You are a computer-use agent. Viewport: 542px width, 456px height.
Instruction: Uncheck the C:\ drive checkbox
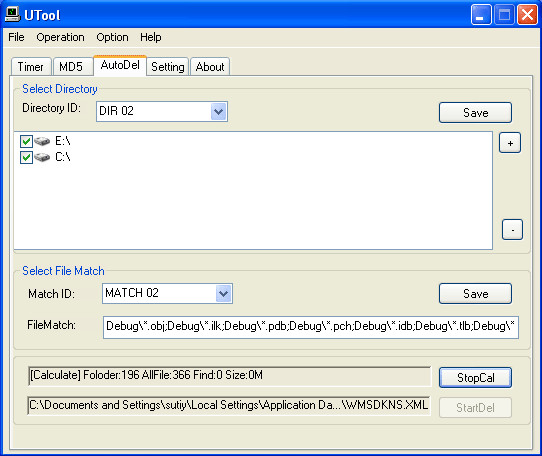point(26,157)
